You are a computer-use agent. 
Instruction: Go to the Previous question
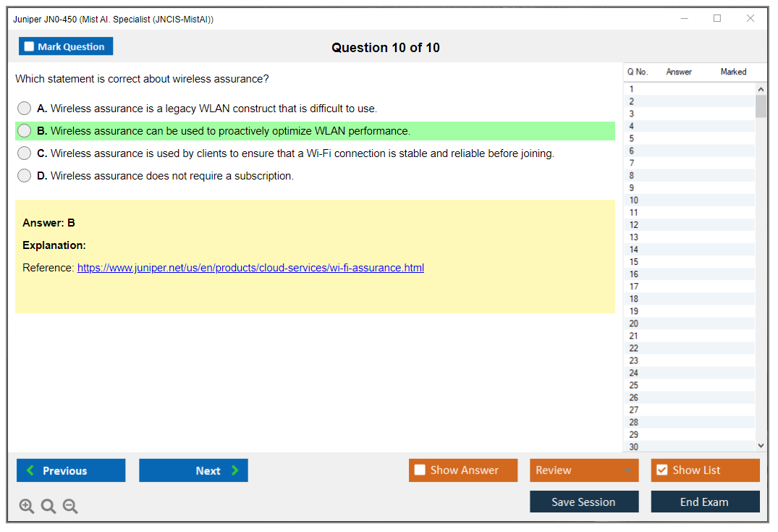coord(71,470)
